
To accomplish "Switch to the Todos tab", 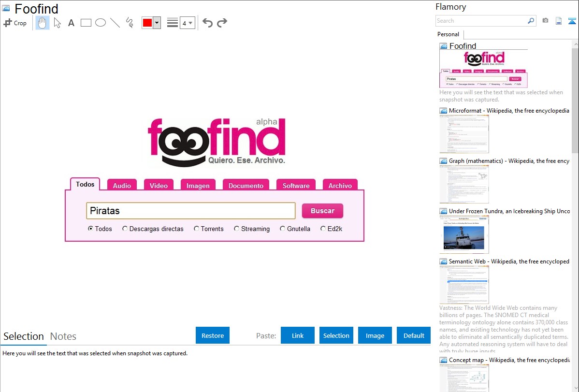I will [85, 184].
